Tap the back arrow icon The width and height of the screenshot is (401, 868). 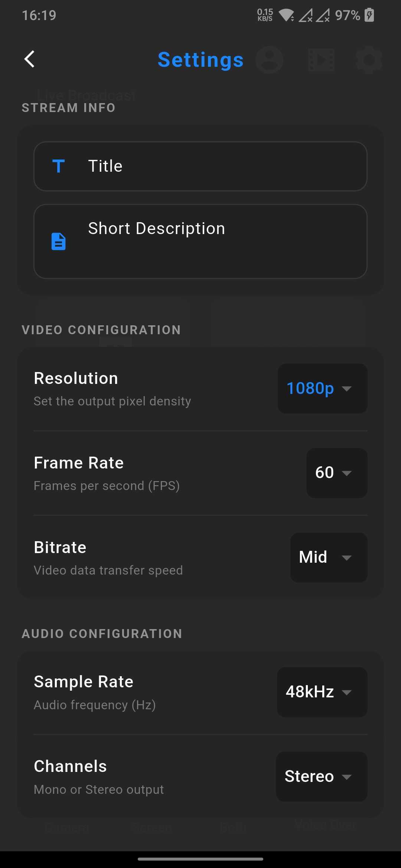click(x=30, y=59)
